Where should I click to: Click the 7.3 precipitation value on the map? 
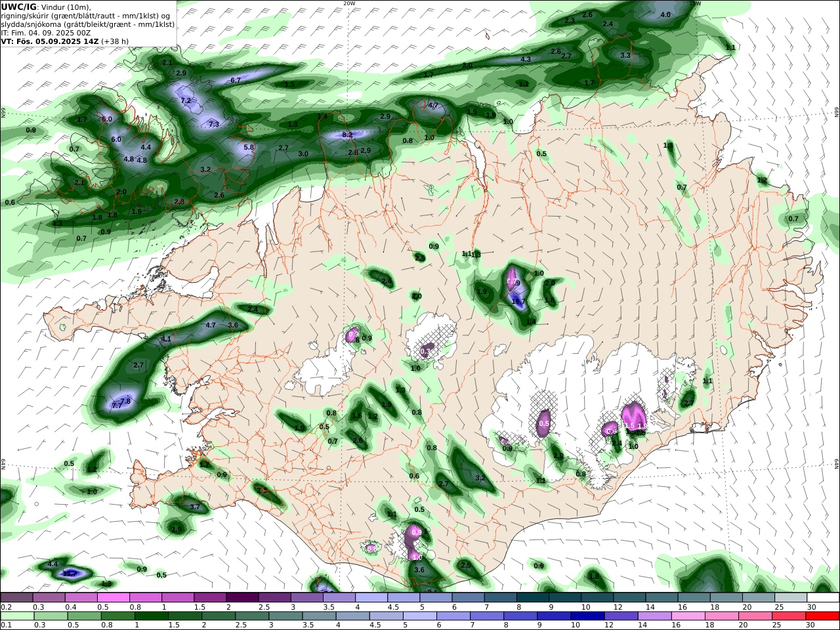(214, 124)
